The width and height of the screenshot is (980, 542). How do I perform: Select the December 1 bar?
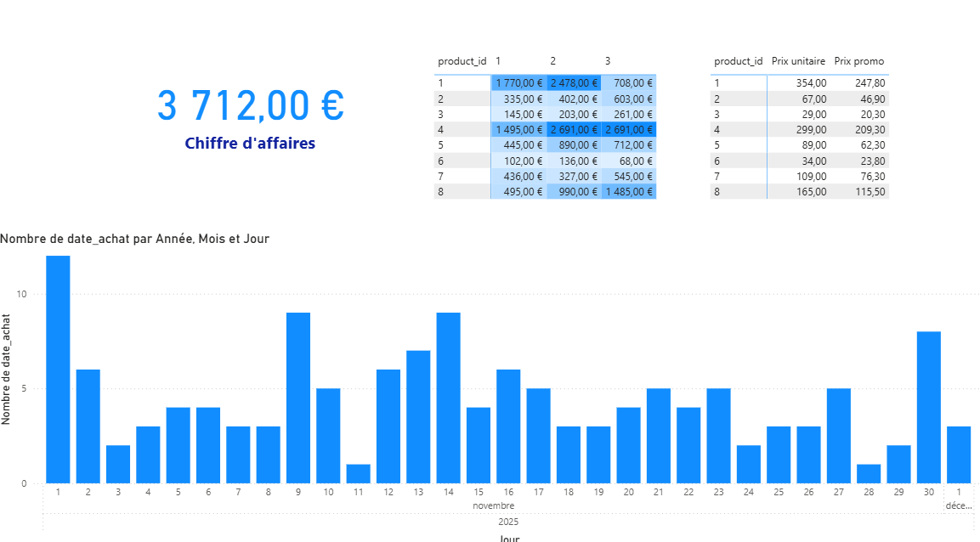958,455
